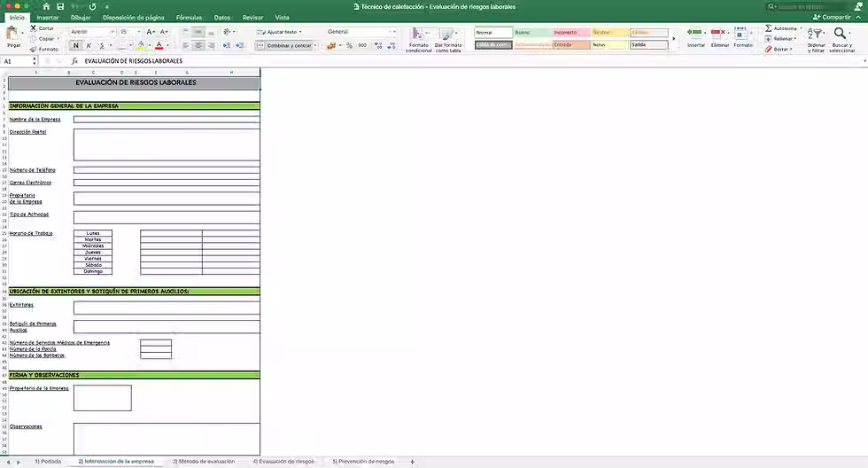This screenshot has height=468, width=868.
Task: Click the text orientation icon
Action: click(x=229, y=32)
